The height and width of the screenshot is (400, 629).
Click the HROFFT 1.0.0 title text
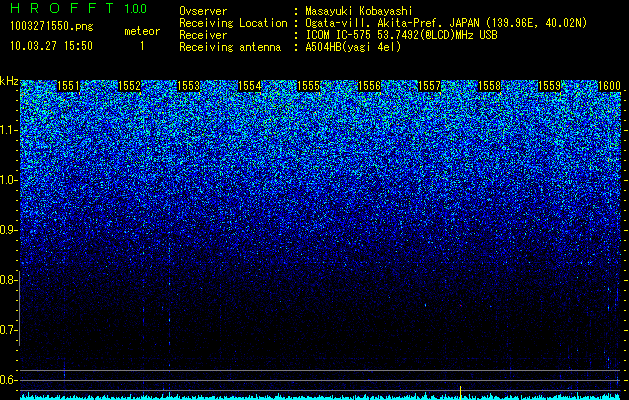[x=78, y=8]
